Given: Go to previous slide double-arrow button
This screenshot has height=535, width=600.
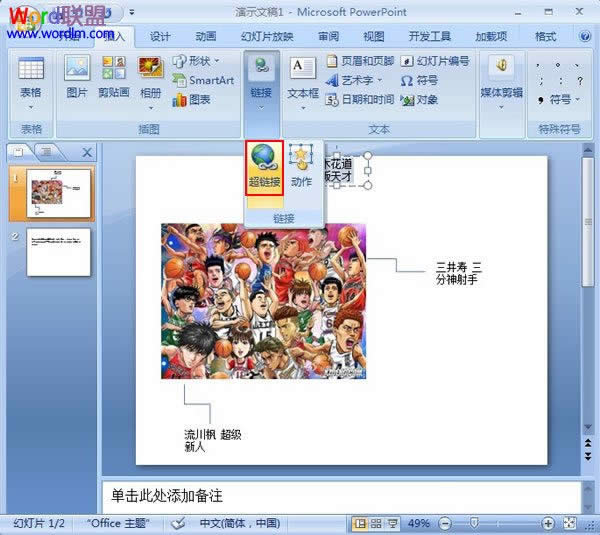Looking at the screenshot, I should (x=588, y=443).
